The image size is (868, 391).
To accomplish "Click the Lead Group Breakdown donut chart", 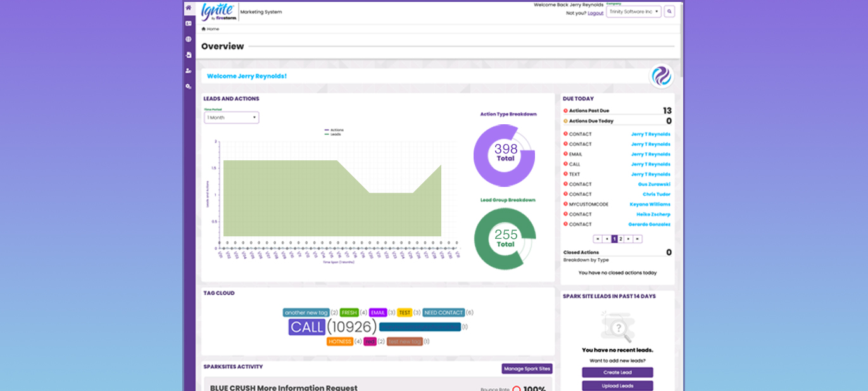I will [505, 239].
